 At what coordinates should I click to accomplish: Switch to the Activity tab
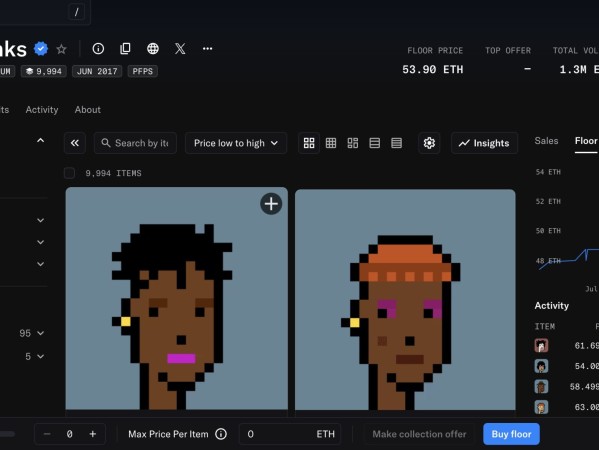42,110
